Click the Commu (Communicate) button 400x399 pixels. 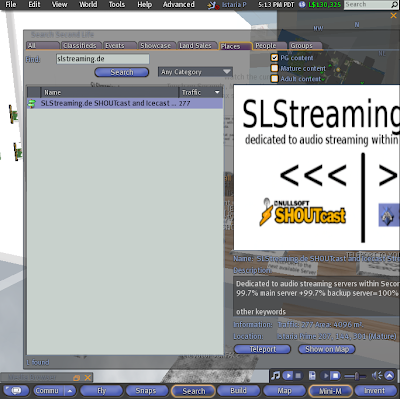tap(47, 391)
